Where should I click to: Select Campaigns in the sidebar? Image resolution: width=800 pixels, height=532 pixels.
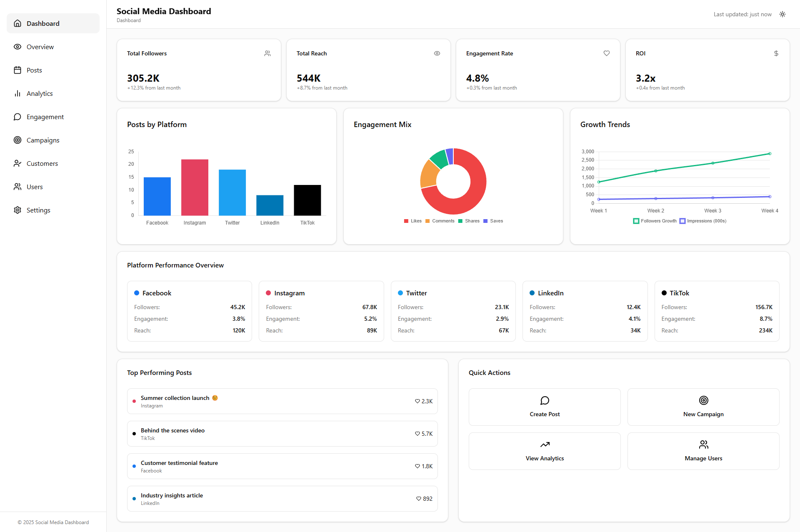[53, 140]
